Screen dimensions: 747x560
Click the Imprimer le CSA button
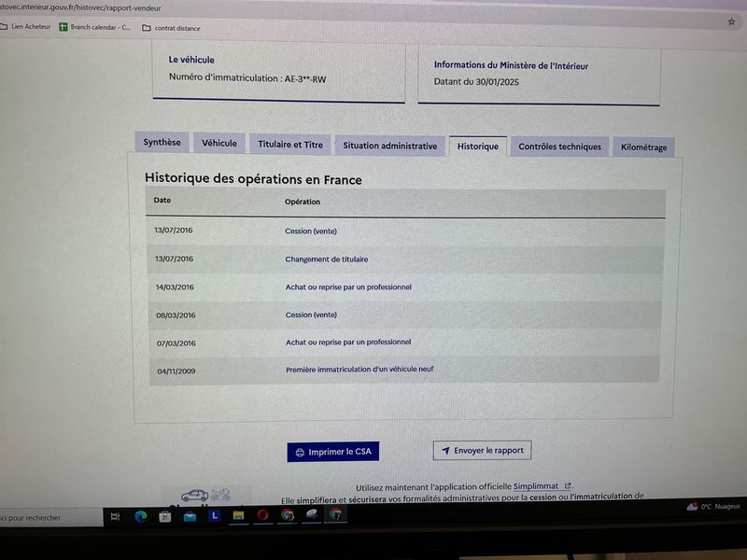(333, 452)
